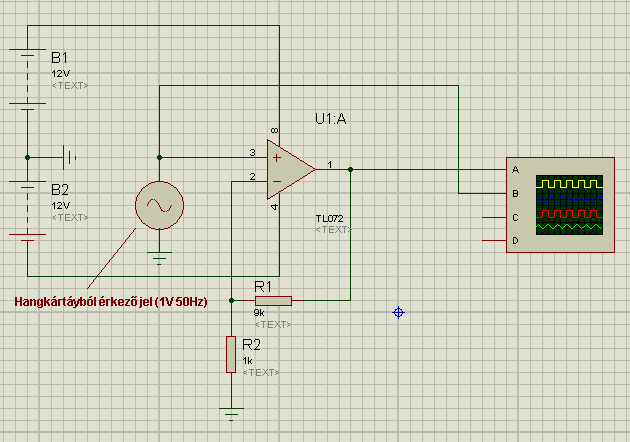Viewport: 630px width, 442px height.
Task: Select the B1 12V battery symbol
Action: pyautogui.click(x=27, y=76)
